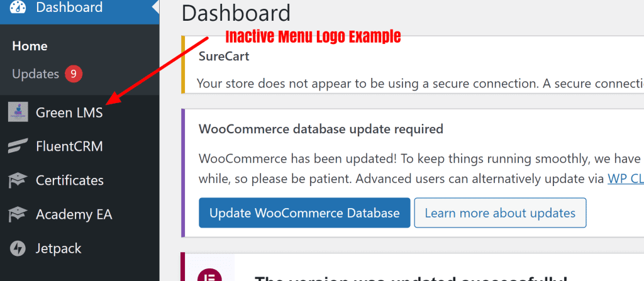Navigate to the Academy EA menu label
This screenshot has height=281, width=644.
[x=74, y=215]
